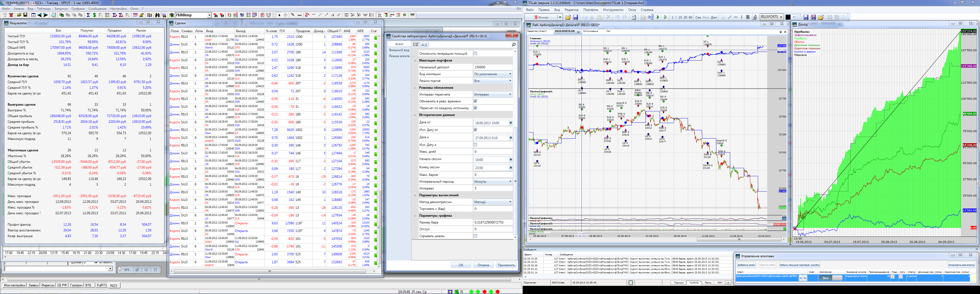980x294 pixels.
Task: Click the magnifier zoom tool in Transaq toolbar
Action: pos(293,15)
